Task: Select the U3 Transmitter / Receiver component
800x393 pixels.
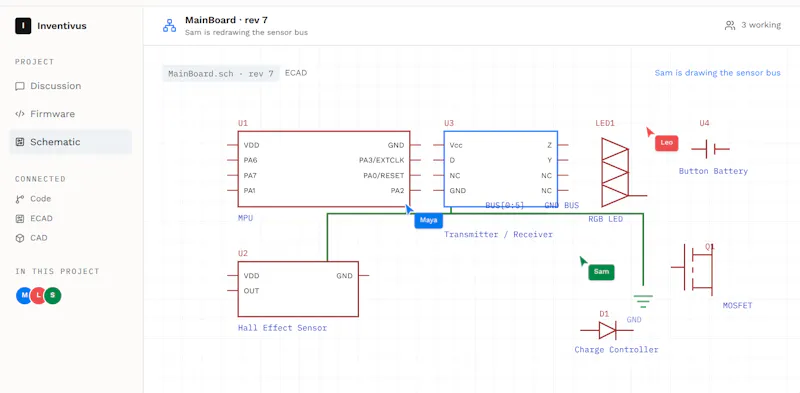Action: click(501, 169)
